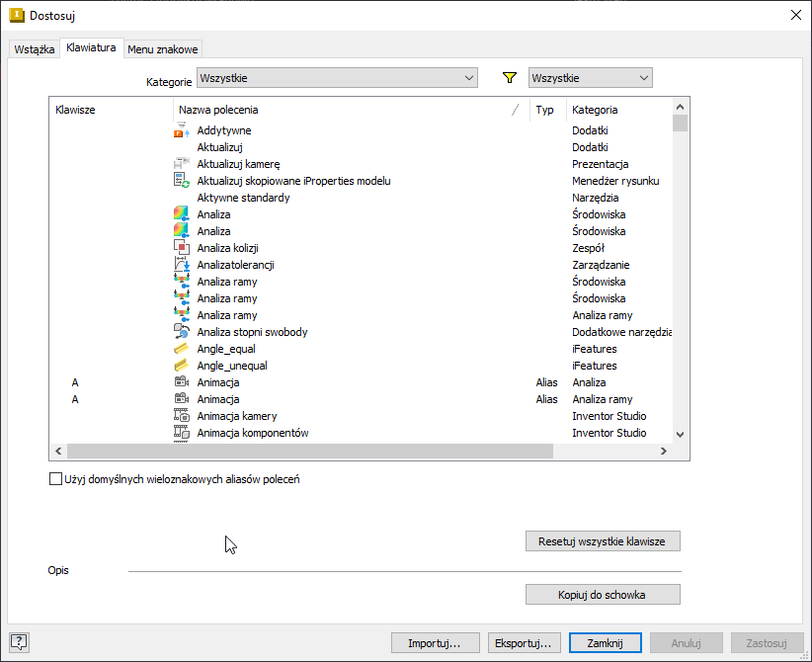The height and width of the screenshot is (662, 812).
Task: Open the Menu znakowe tab
Action: (x=163, y=49)
